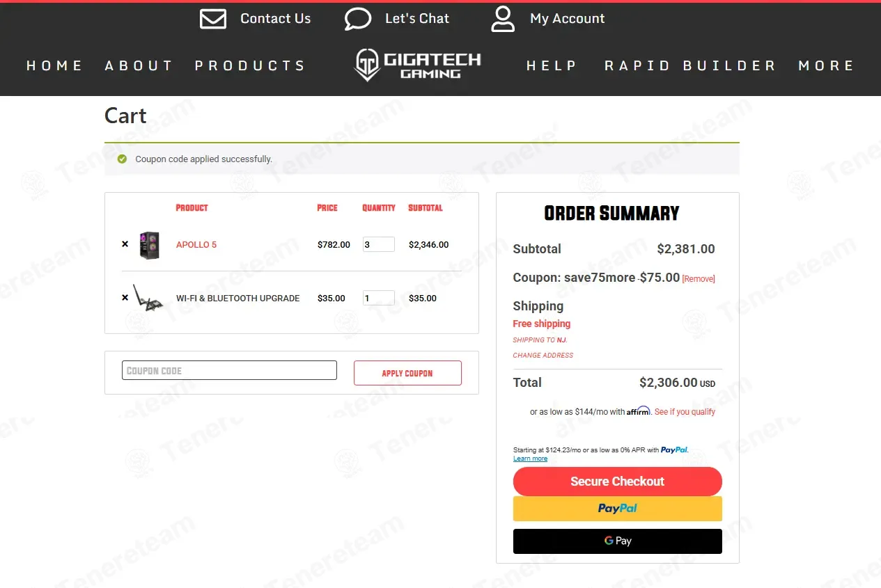Open the My Account link text
The width and height of the screenshot is (881, 588).
point(568,19)
